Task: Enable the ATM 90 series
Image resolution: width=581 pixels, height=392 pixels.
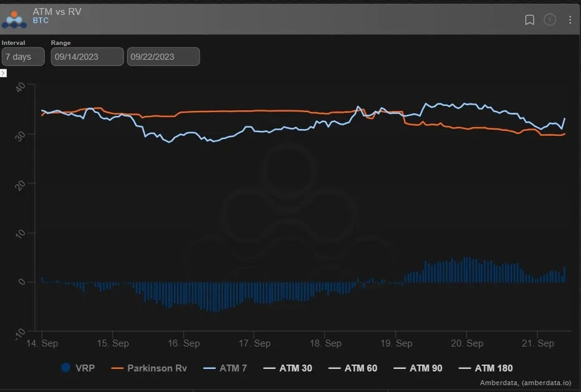Action: tap(418, 368)
